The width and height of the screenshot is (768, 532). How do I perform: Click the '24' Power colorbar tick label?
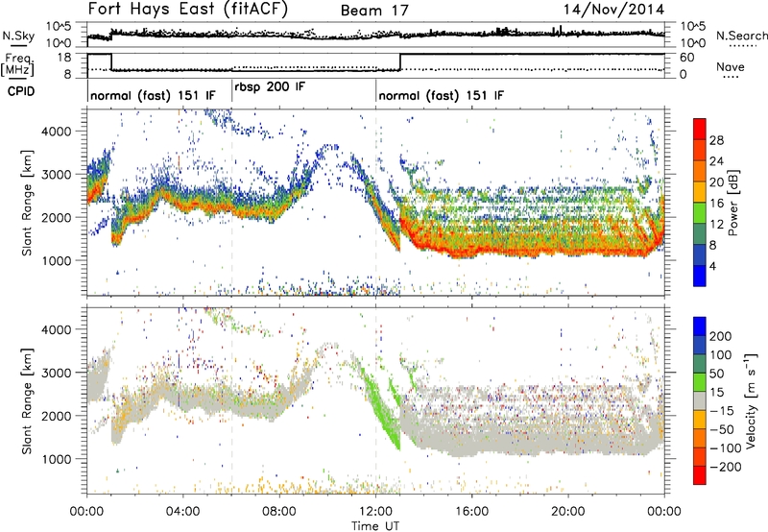(716, 161)
